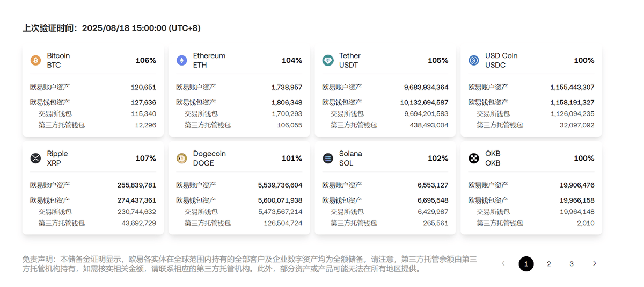This screenshot has width=644, height=287.
Task: Click ETH account assets value 1,738,957
Action: point(287,87)
